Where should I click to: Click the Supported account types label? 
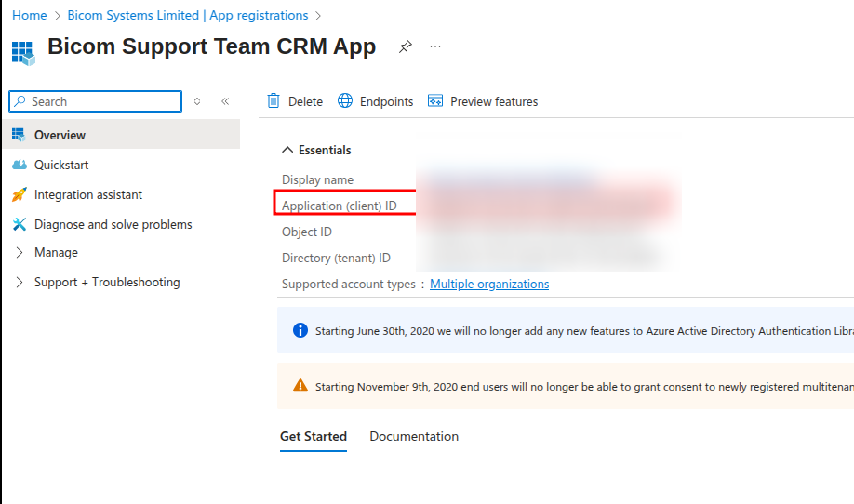349,285
